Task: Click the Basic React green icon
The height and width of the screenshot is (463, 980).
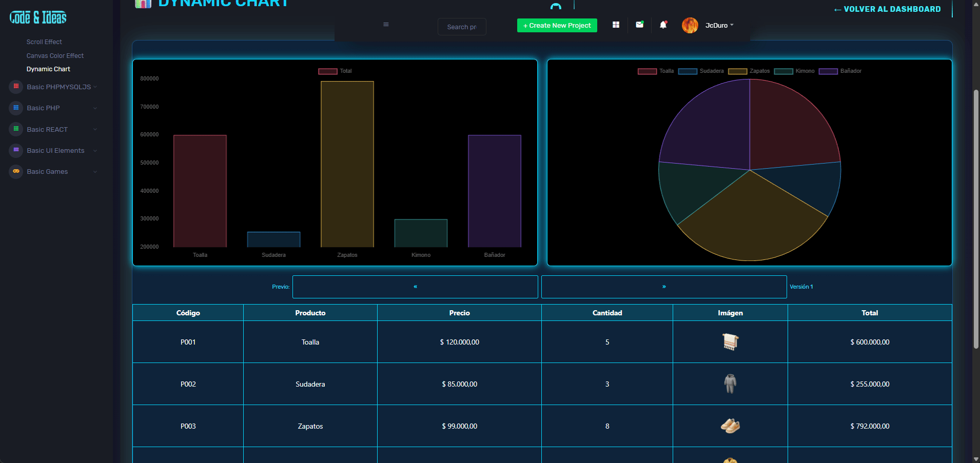Action: (x=16, y=129)
